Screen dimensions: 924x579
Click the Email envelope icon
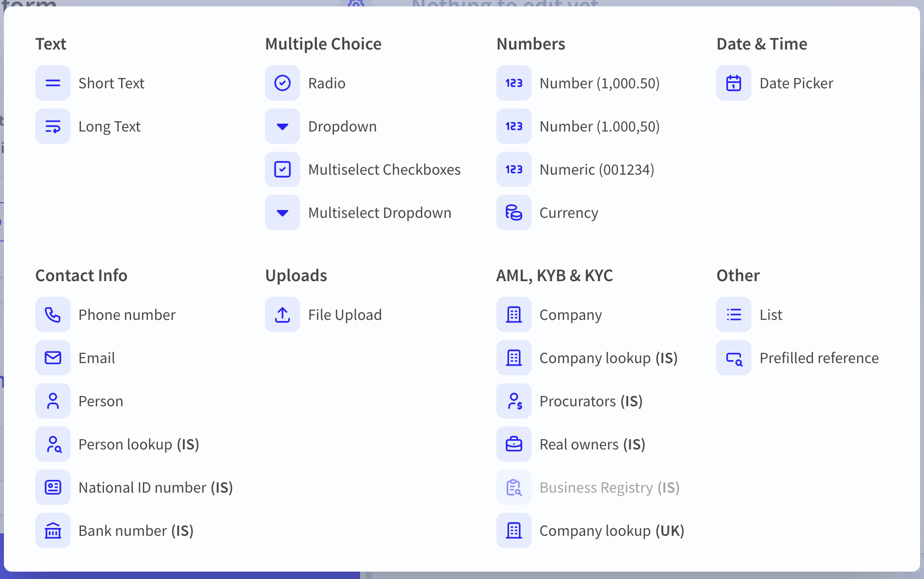pyautogui.click(x=53, y=358)
